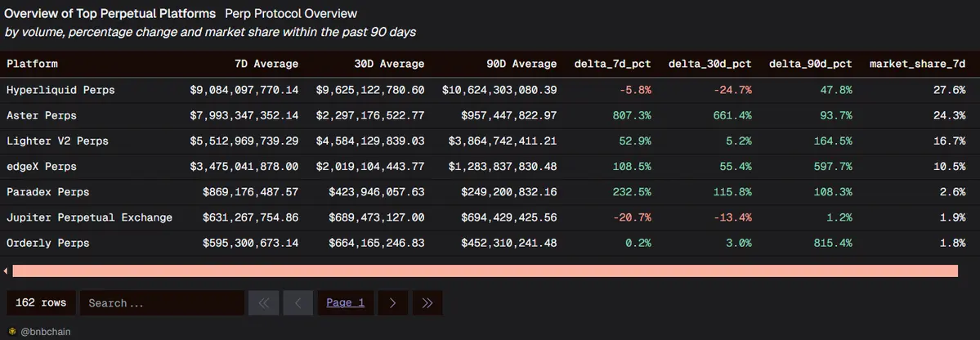
Task: Click the $3,475,041,878.00 cell
Action: 244,167
